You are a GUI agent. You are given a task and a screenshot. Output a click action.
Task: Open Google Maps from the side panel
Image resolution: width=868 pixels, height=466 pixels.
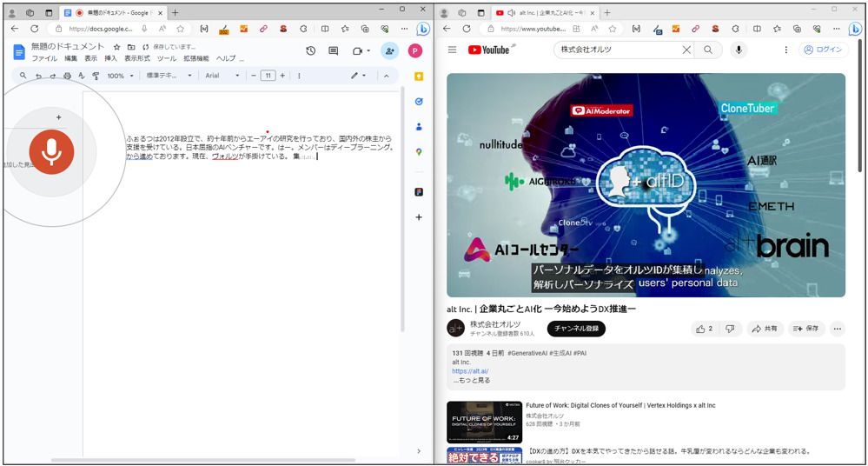[x=418, y=152]
